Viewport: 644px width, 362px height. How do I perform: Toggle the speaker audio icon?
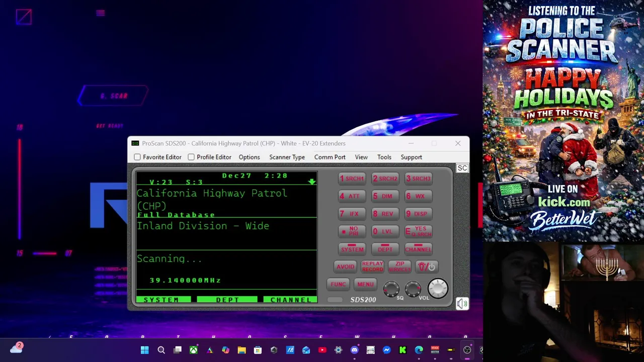coord(462,304)
